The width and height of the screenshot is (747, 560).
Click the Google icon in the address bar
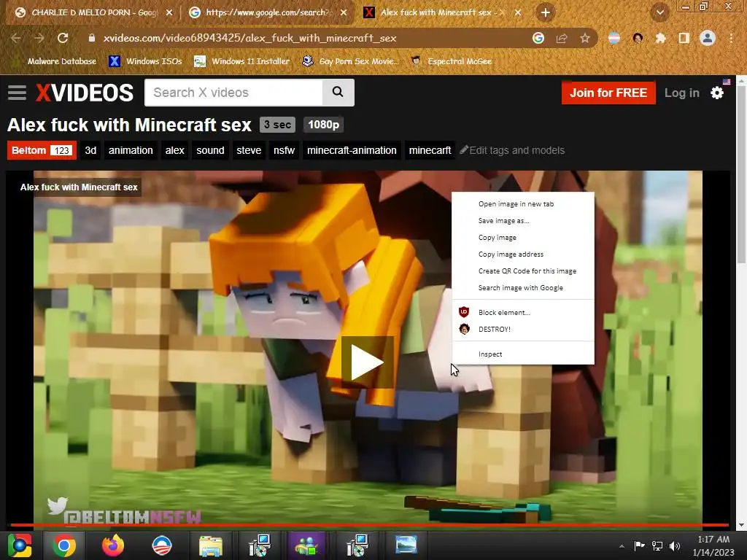point(538,38)
